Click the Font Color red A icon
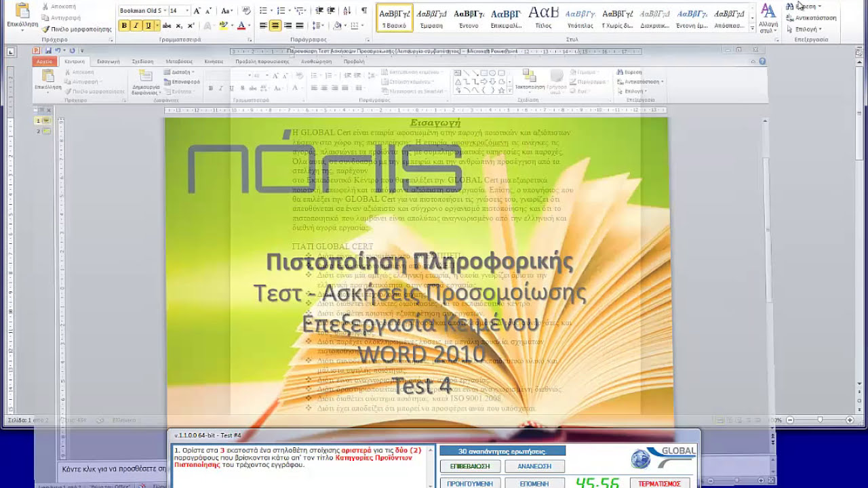Viewport: 868px width, 488px height. [x=240, y=26]
